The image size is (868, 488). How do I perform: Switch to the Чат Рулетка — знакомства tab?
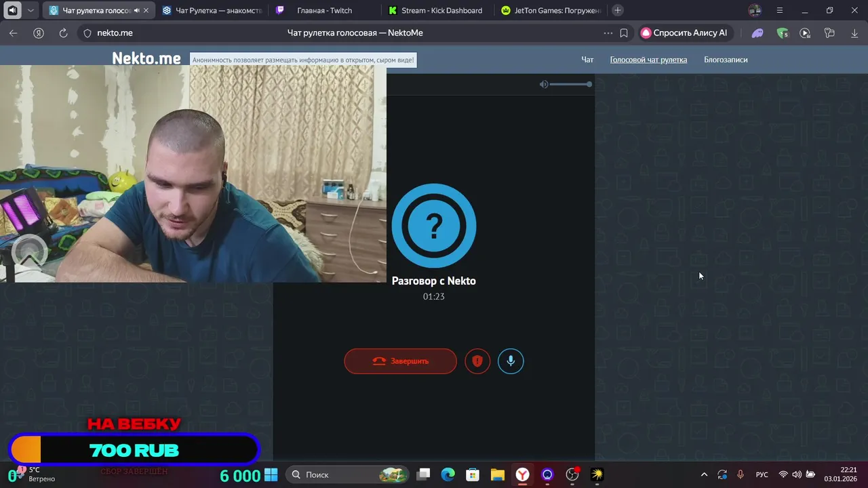(x=212, y=11)
